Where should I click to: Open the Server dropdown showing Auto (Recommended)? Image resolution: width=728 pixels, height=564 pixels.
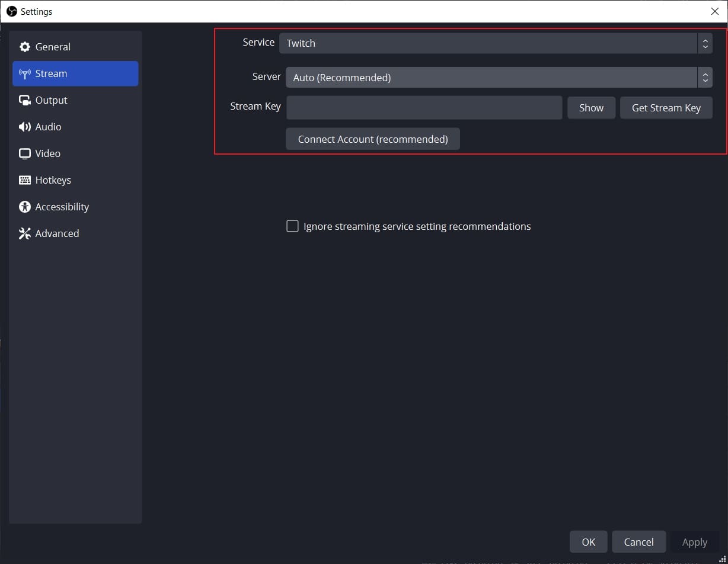point(499,78)
